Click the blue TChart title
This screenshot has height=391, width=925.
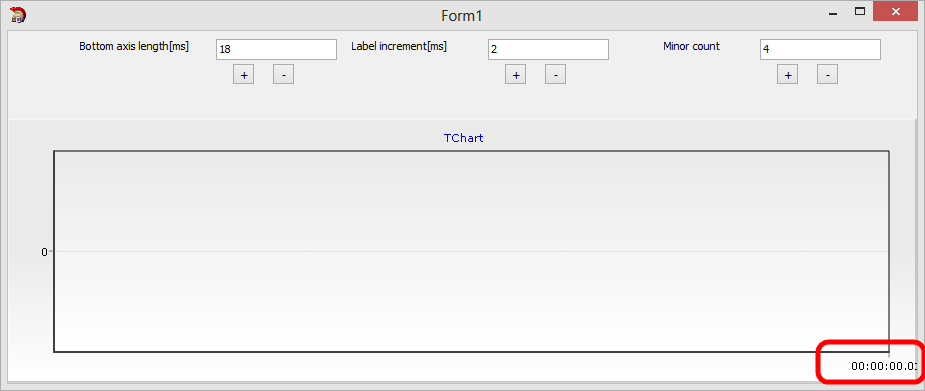[x=464, y=138]
